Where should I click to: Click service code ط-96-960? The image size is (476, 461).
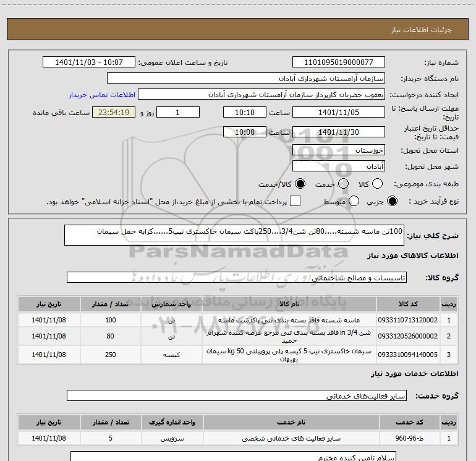coord(409,438)
